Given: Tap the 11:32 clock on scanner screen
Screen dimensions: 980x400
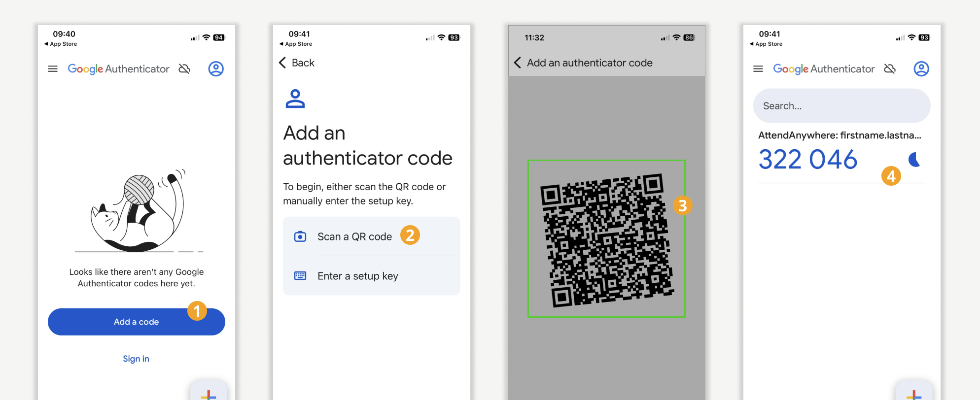Looking at the screenshot, I should [x=534, y=37].
